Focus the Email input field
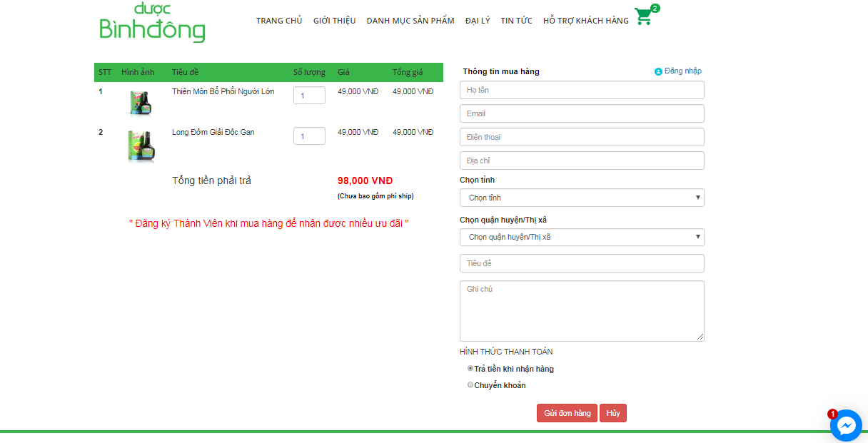868x443 pixels. 582,113
